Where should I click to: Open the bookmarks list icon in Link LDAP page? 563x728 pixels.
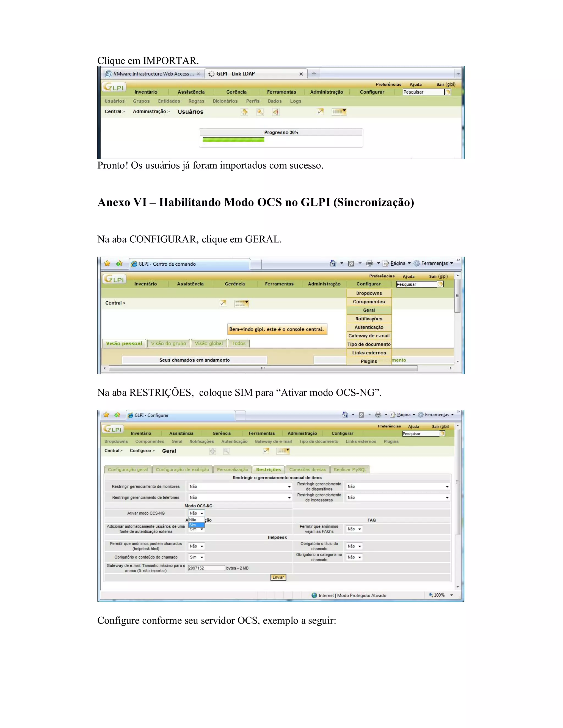(339, 112)
